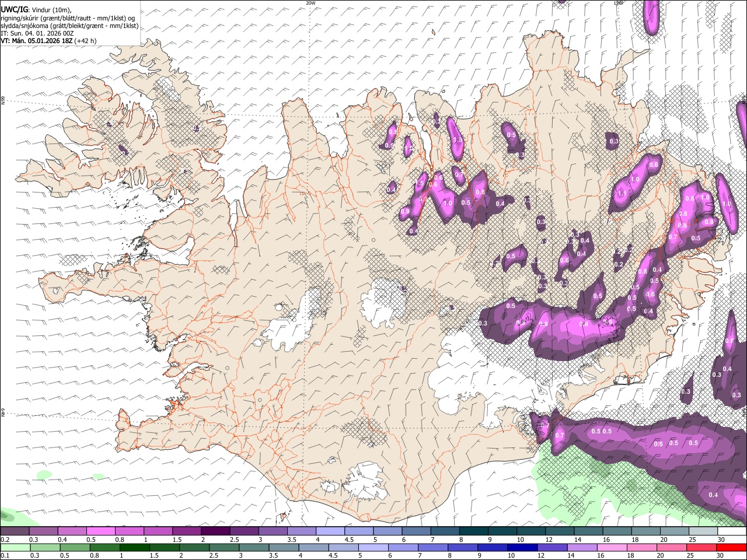Click the '18' label under the rain scale
This screenshot has width=747, height=560.
coord(630,555)
